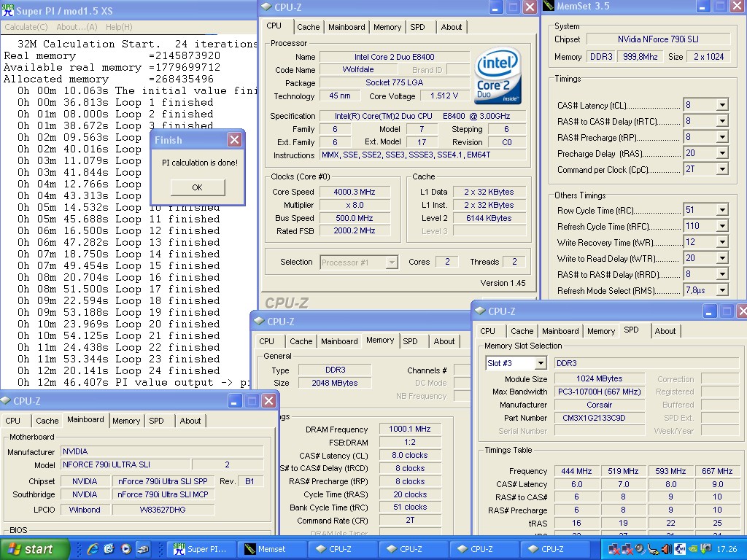Open the RAS# to RAS# Delay (tRRD) dropdown
Image resolution: width=747 pixels, height=560 pixels.
(x=722, y=274)
